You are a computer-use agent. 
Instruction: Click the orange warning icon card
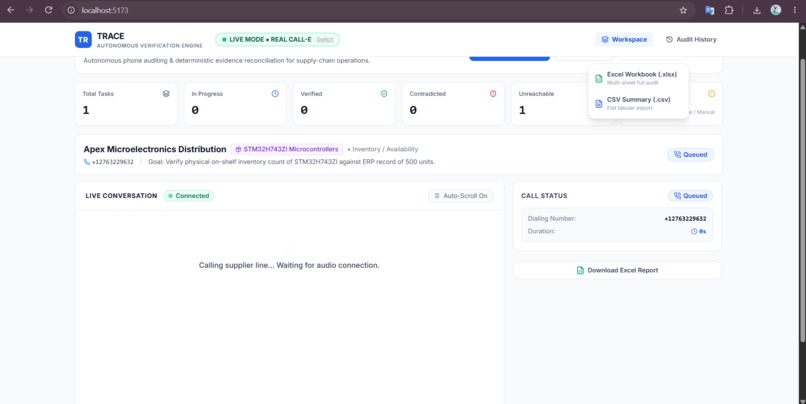711,94
